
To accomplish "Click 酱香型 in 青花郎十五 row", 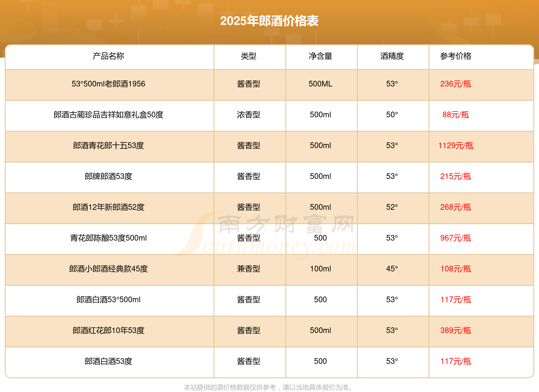I will tap(249, 145).
